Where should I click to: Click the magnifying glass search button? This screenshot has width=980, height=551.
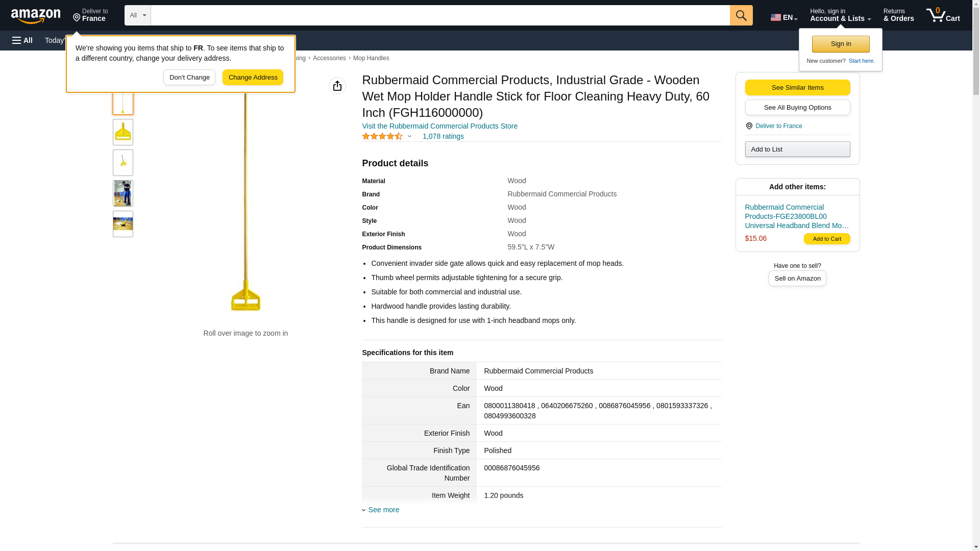tap(741, 15)
